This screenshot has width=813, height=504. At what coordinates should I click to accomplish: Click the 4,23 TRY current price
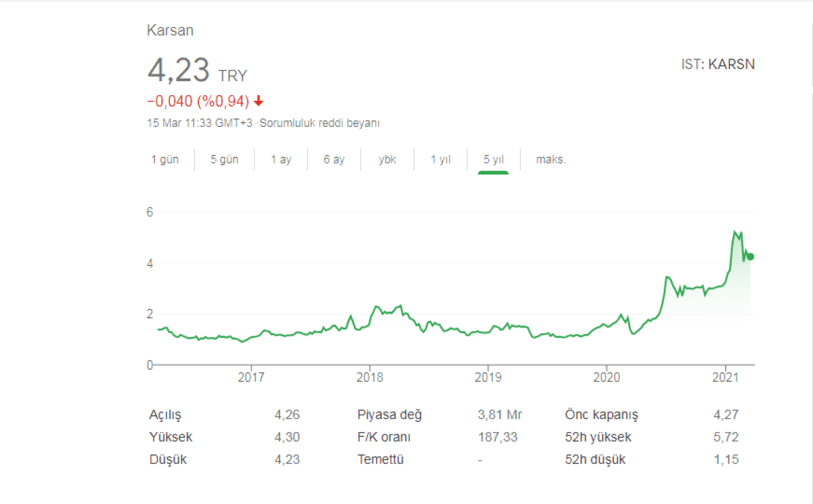[x=198, y=70]
